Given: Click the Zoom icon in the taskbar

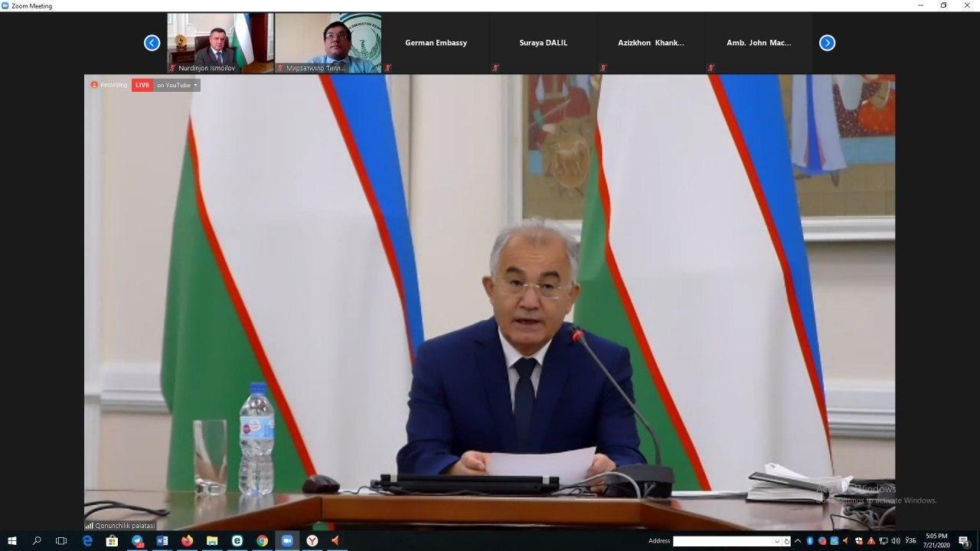Looking at the screenshot, I should (x=287, y=541).
